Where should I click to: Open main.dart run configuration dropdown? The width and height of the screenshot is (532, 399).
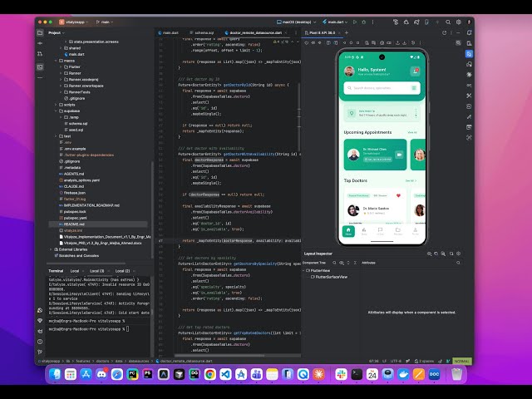[335, 22]
